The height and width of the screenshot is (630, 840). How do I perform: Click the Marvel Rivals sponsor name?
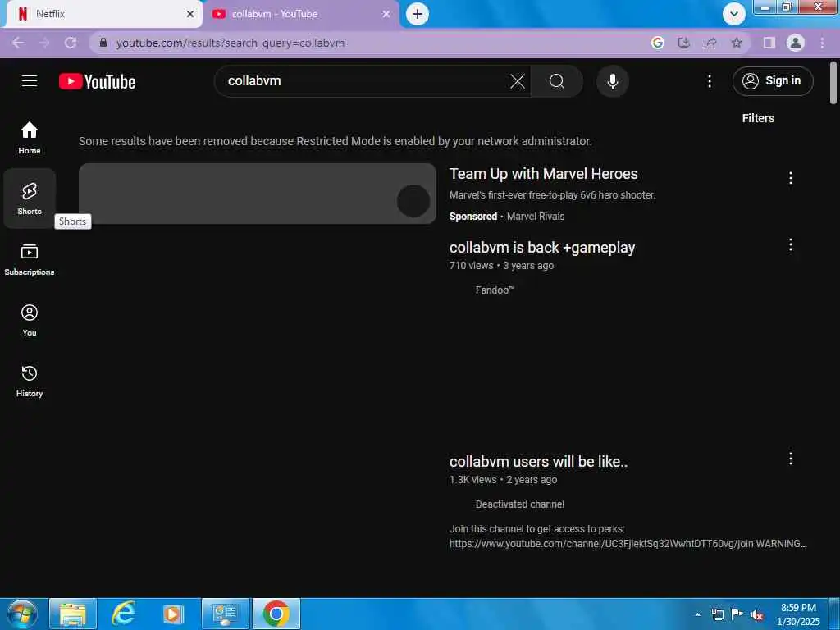[x=535, y=217]
